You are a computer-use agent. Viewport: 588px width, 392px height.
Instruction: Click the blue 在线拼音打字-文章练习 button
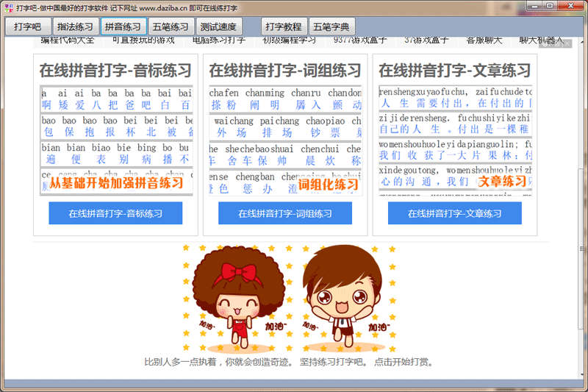click(454, 213)
